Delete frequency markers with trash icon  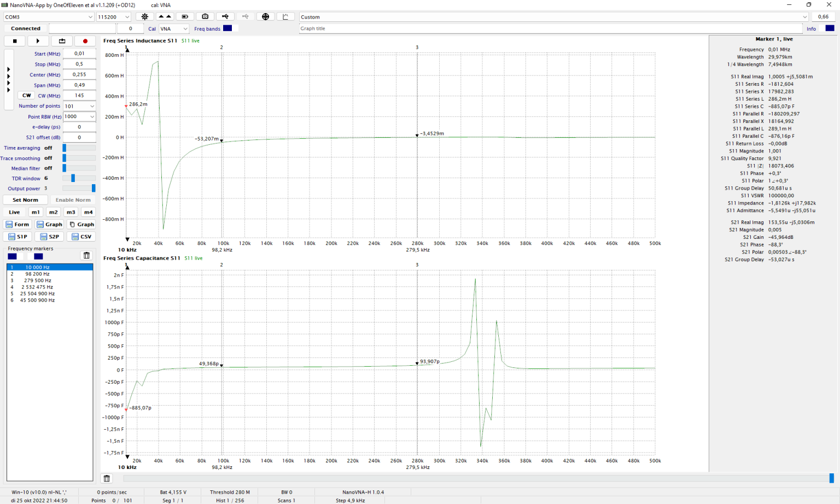coord(86,256)
